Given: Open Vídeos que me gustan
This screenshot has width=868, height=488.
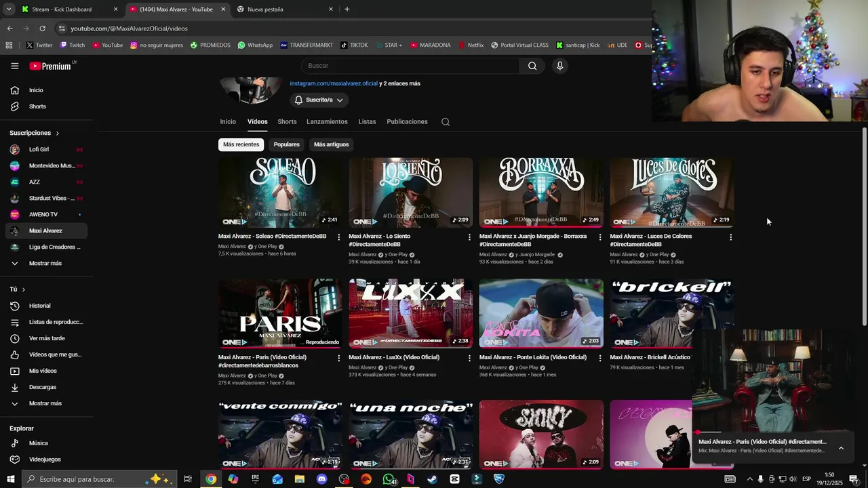Looking at the screenshot, I should pyautogui.click(x=46, y=354).
